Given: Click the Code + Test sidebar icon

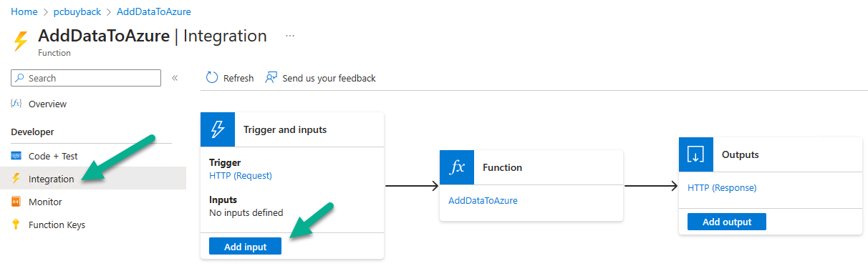Looking at the screenshot, I should coord(16,156).
